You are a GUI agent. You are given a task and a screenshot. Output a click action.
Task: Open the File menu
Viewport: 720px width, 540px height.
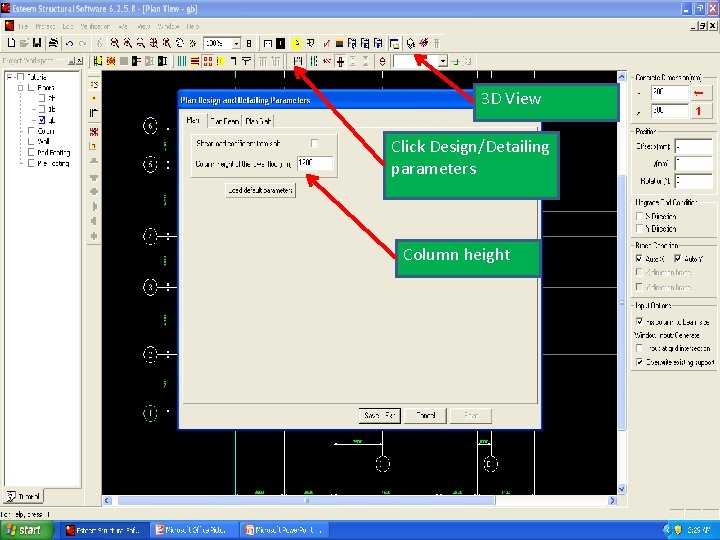[x=23, y=26]
